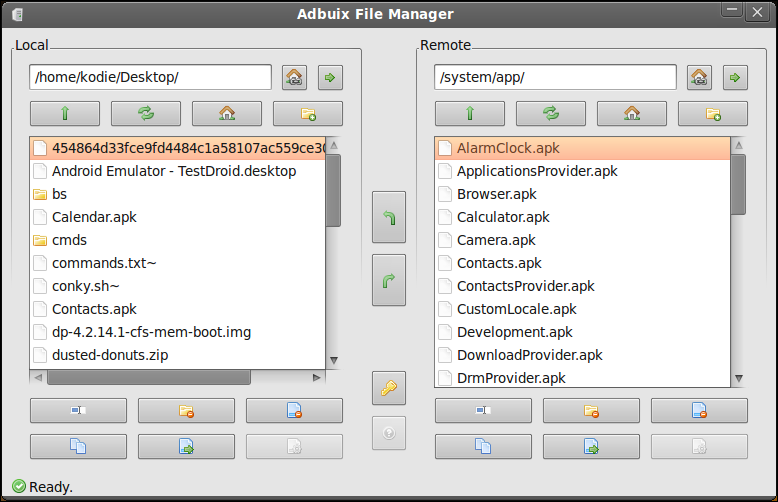Set the Local default directory icon
This screenshot has height=502, width=778.
[294, 77]
